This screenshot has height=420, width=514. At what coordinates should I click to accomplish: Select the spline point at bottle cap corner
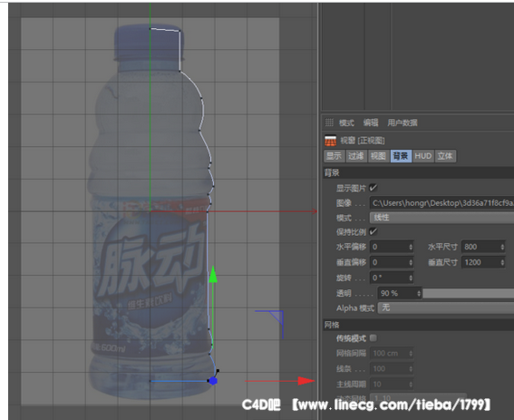click(x=179, y=31)
